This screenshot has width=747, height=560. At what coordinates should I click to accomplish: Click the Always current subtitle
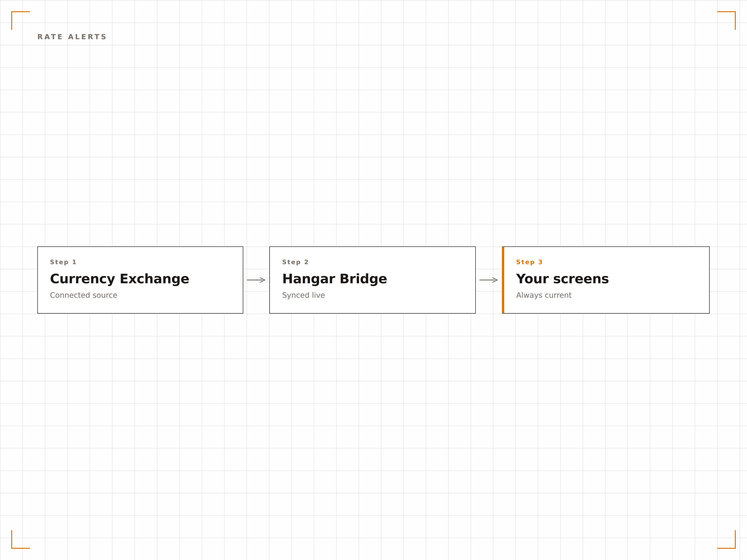point(544,295)
